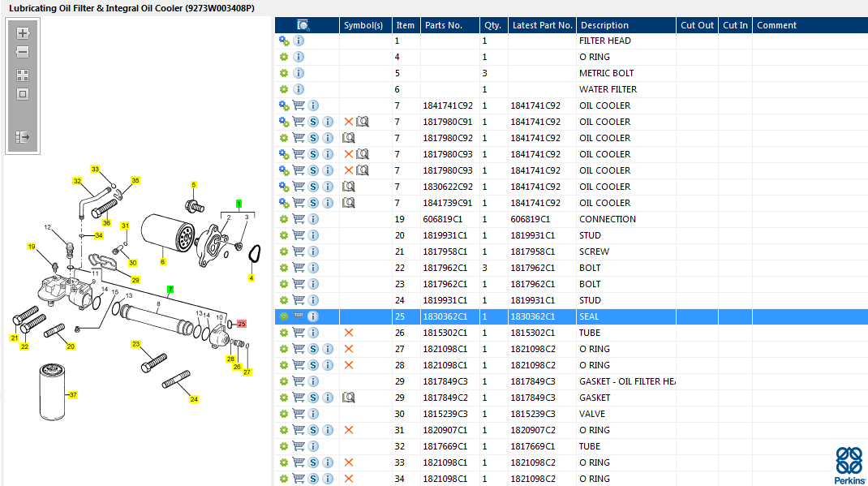Click info icon for SCREW 1817958C1
The width and height of the screenshot is (868, 486).
coord(313,252)
